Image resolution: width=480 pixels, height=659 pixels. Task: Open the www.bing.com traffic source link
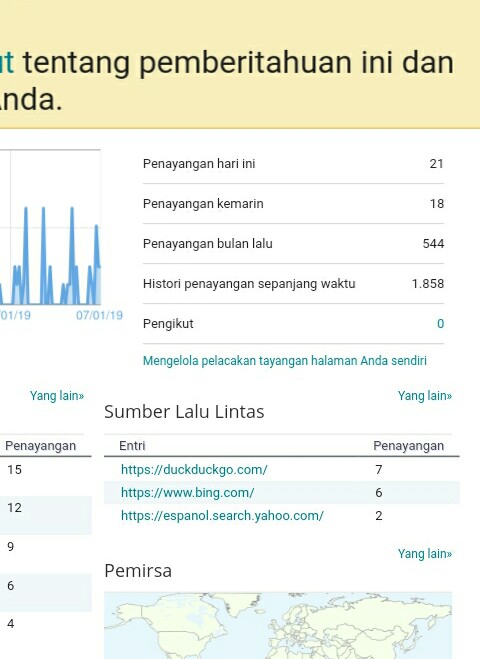187,493
